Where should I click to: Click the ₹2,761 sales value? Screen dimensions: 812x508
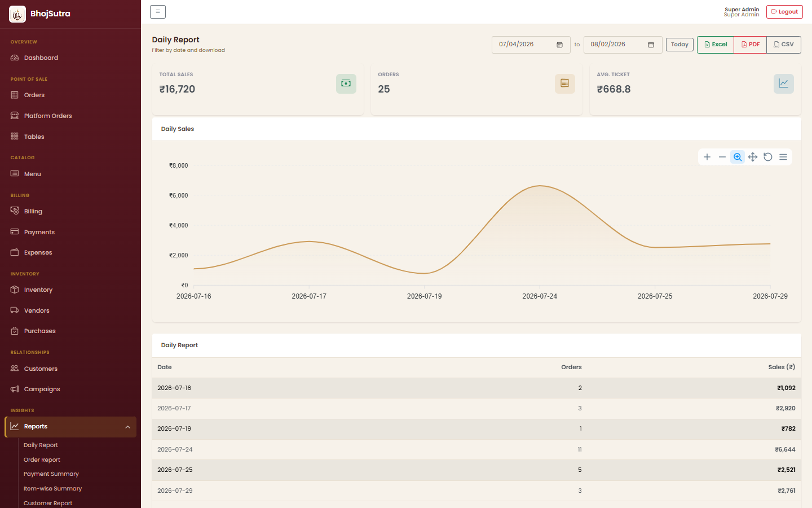click(786, 491)
